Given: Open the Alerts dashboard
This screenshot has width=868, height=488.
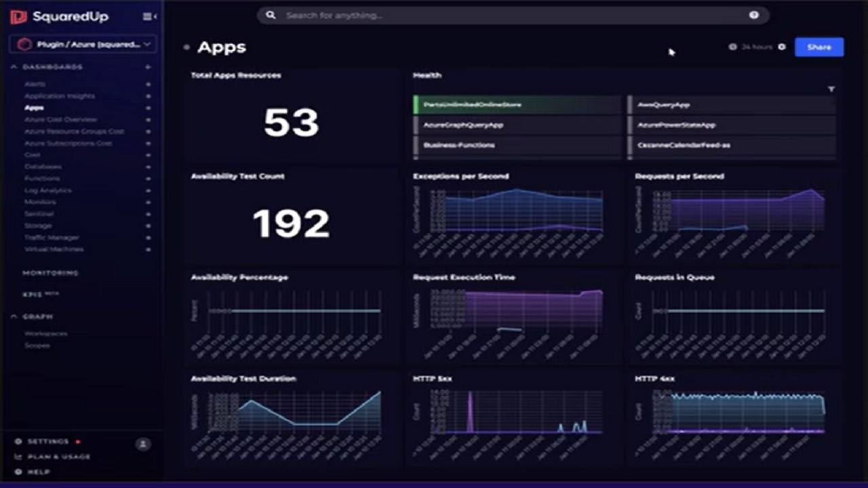Looking at the screenshot, I should pyautogui.click(x=35, y=84).
